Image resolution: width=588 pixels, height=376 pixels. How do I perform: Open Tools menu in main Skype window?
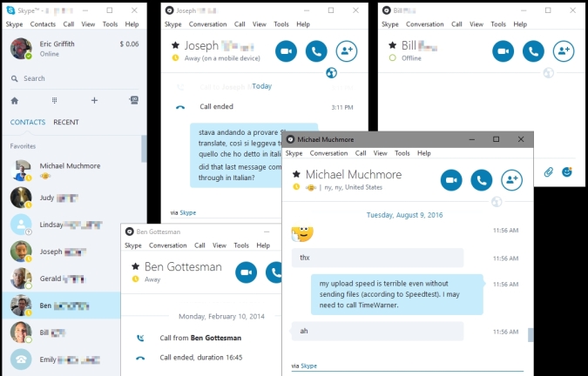pos(111,24)
